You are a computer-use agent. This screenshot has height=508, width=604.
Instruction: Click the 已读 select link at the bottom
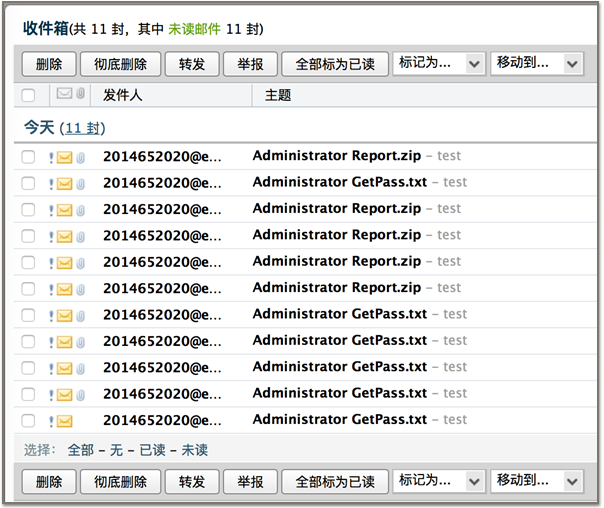coord(152,450)
